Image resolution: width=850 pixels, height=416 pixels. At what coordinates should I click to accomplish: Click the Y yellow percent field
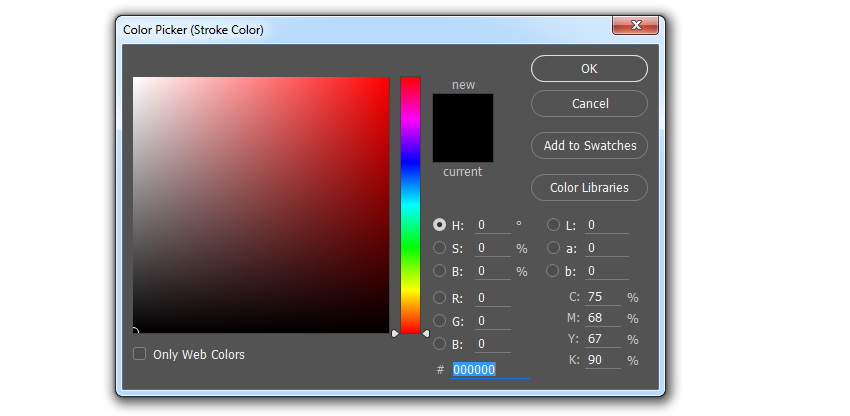603,340
